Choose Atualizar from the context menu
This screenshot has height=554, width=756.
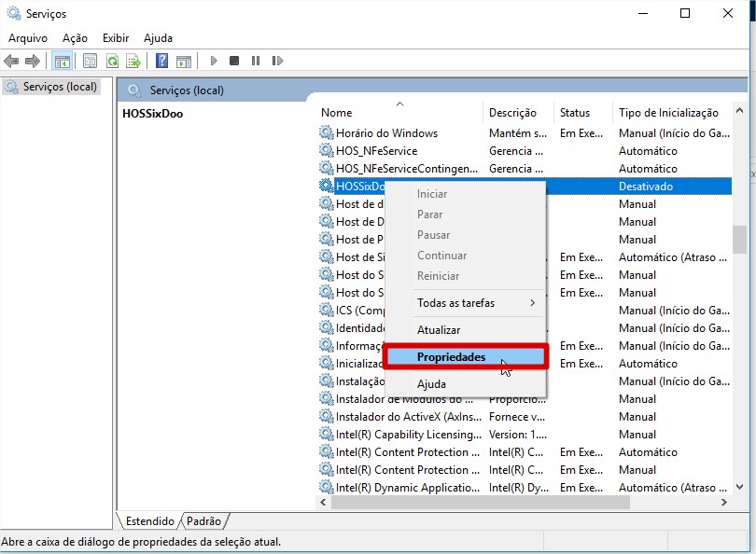(439, 330)
